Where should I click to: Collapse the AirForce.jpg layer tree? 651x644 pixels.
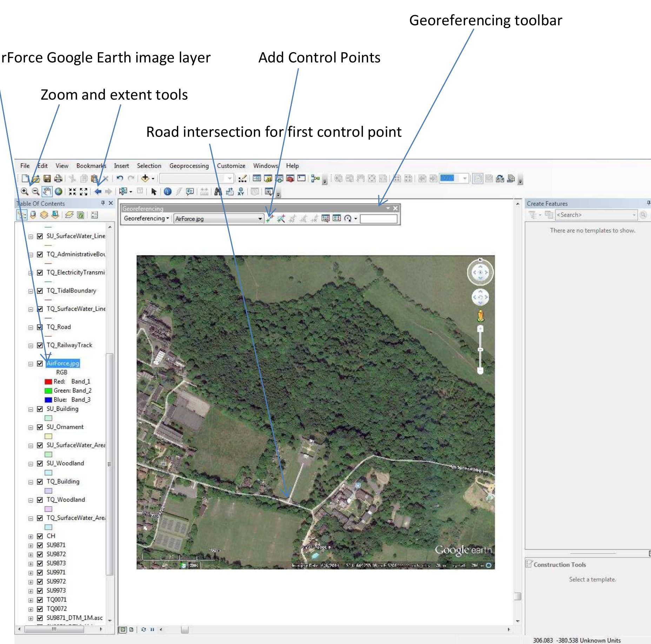click(x=31, y=364)
